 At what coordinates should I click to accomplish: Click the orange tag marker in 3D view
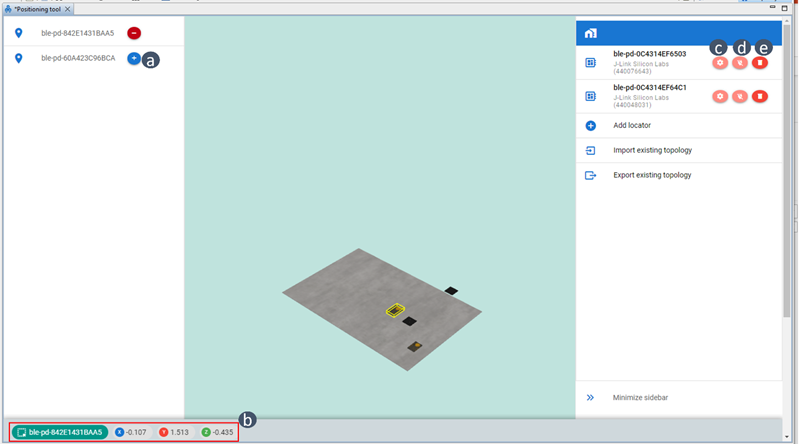[x=415, y=347]
